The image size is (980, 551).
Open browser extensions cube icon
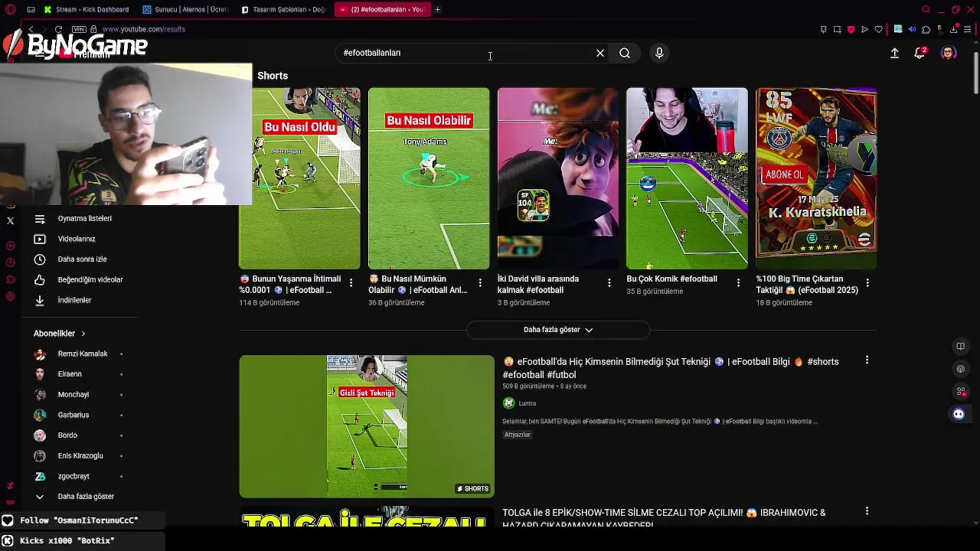tap(926, 29)
